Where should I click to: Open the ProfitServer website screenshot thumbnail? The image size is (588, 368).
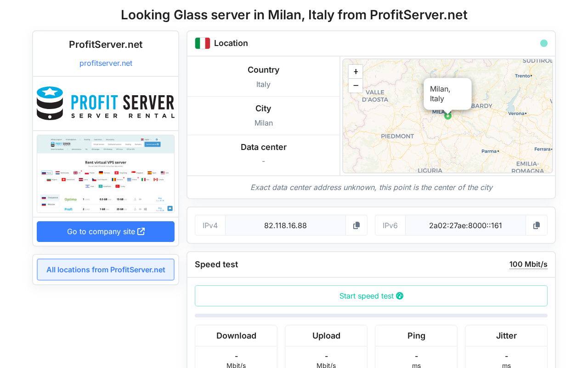[106, 174]
